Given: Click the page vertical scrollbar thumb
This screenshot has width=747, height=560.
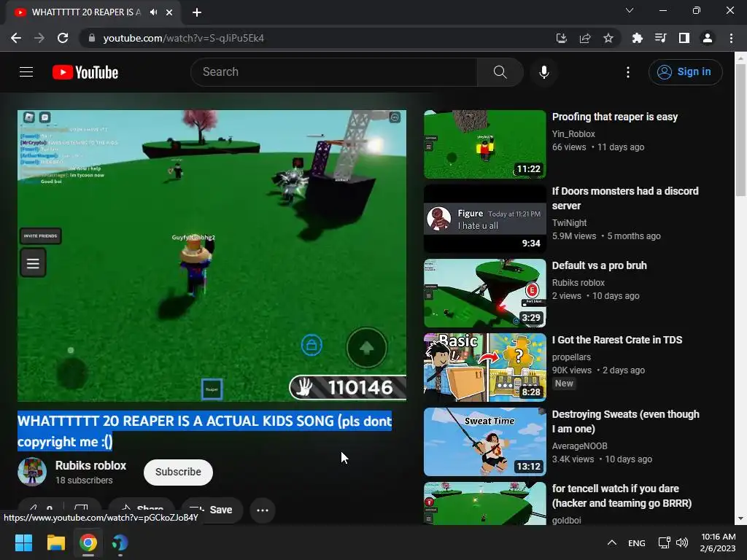Looking at the screenshot, I should [x=740, y=130].
